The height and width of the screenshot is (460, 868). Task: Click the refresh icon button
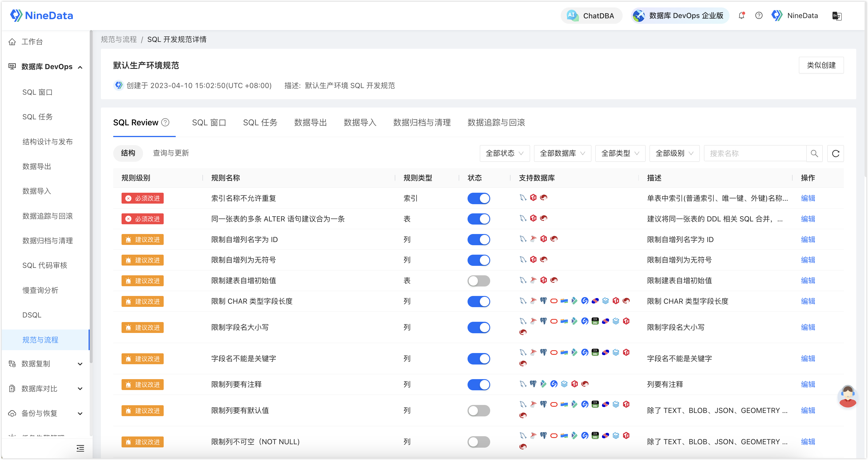point(835,153)
